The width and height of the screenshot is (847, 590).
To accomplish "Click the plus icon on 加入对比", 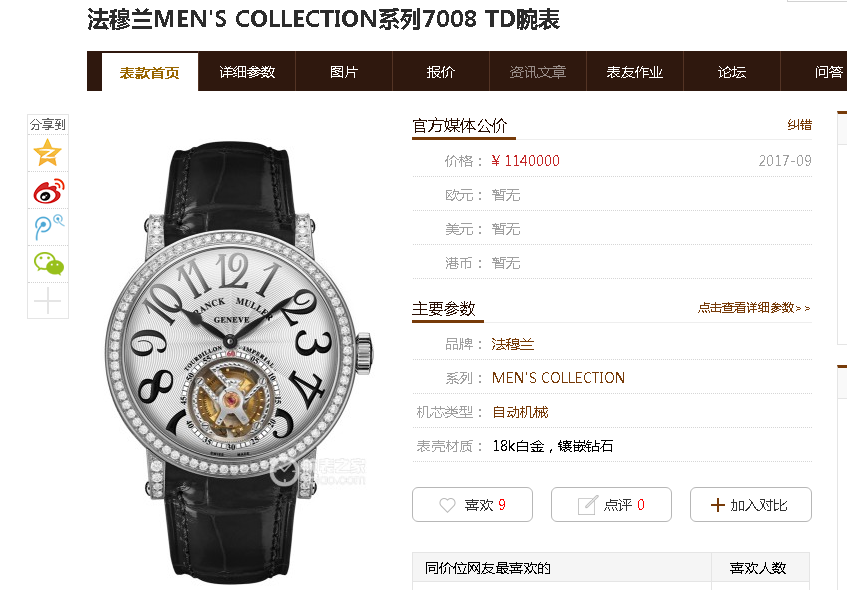I will coord(717,505).
